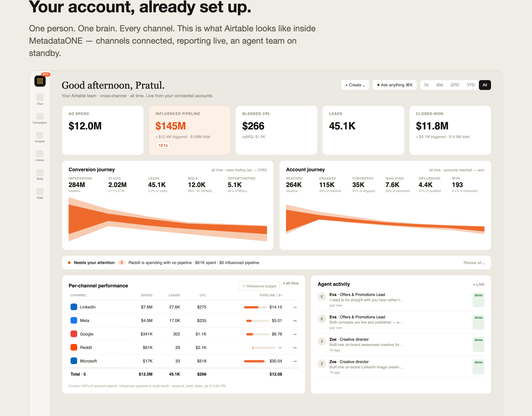The width and height of the screenshot is (532, 416).
Task: Open the Closed-Won card
Action: point(450,130)
